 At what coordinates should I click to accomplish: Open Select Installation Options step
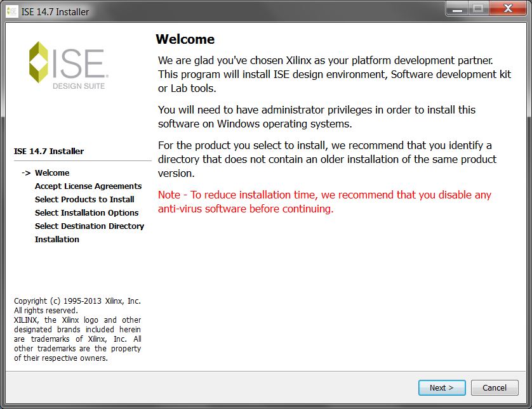coord(86,212)
